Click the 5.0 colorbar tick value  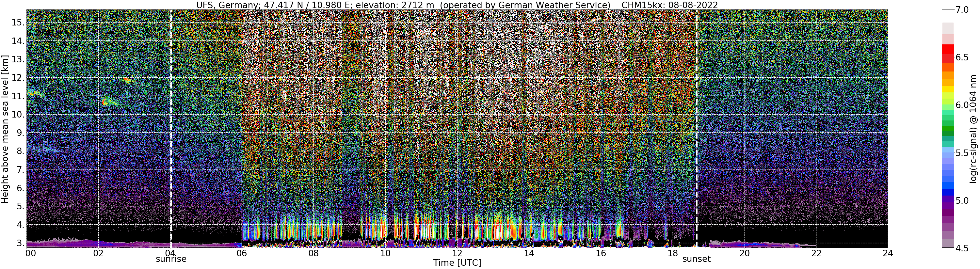pos(962,200)
